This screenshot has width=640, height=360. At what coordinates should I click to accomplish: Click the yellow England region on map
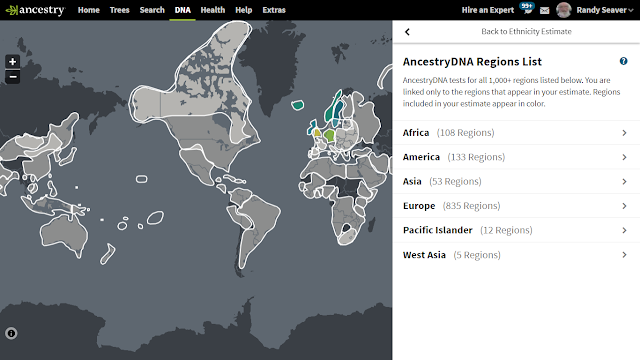[317, 132]
